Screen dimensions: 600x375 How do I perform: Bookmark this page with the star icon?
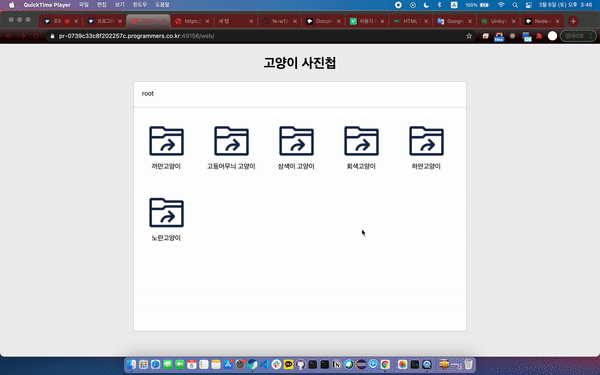[x=469, y=36]
